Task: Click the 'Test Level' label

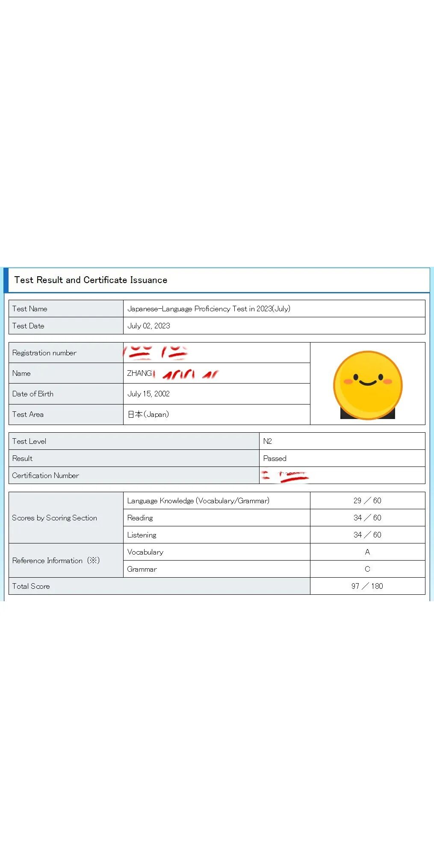Action: [x=29, y=441]
